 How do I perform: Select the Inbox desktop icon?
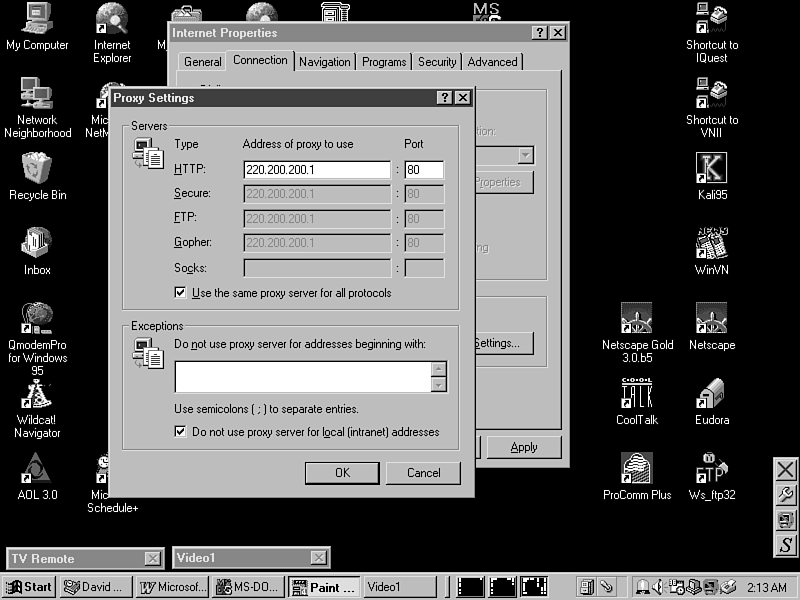pyautogui.click(x=37, y=251)
